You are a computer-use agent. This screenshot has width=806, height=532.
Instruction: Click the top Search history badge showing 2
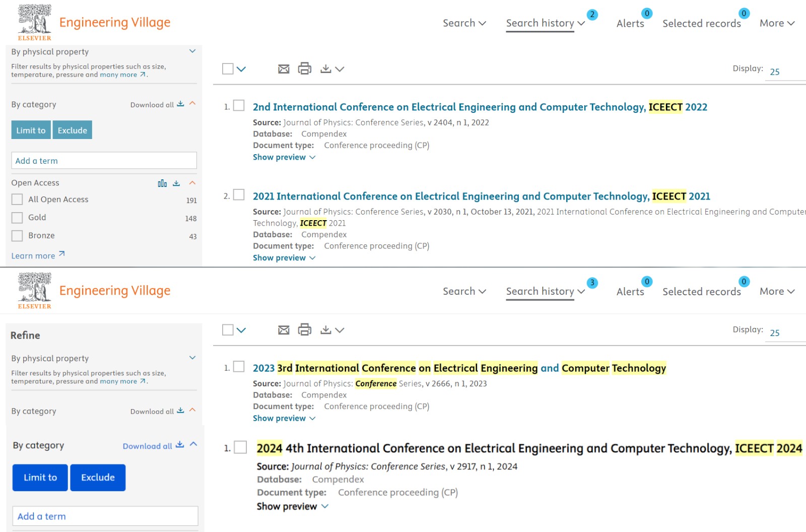(x=592, y=15)
